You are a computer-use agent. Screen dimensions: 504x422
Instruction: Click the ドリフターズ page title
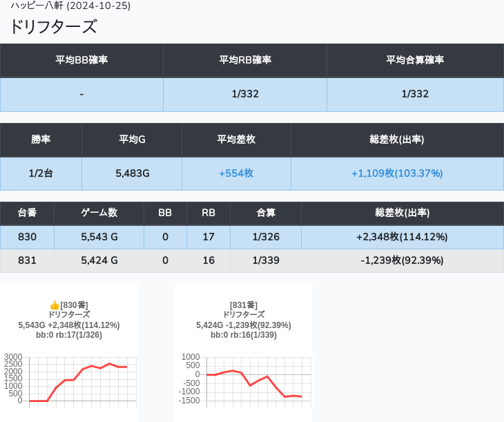coord(53,27)
